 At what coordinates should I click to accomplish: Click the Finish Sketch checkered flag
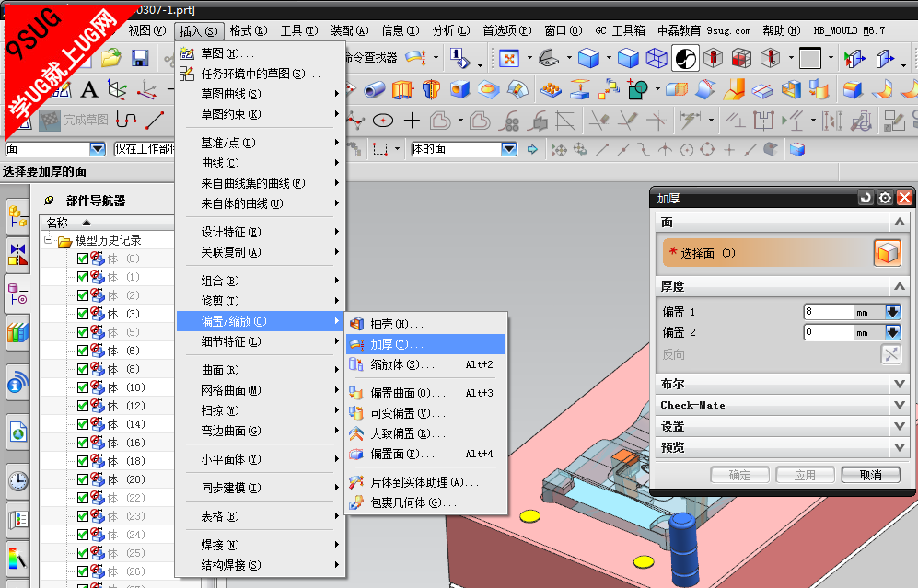point(50,121)
